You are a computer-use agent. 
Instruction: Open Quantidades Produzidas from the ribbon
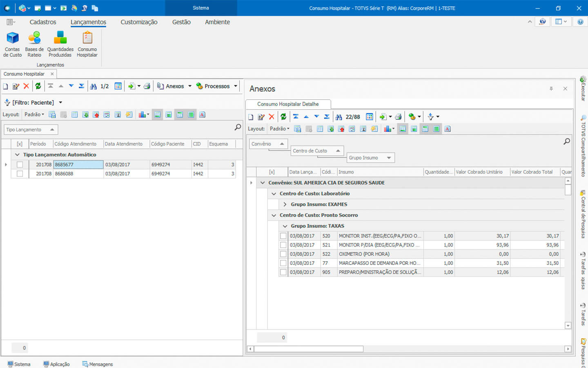(60, 44)
